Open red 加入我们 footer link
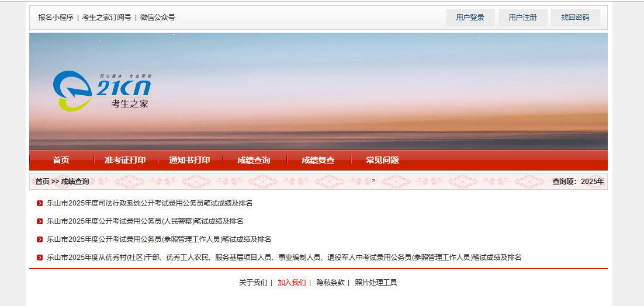 (x=292, y=282)
